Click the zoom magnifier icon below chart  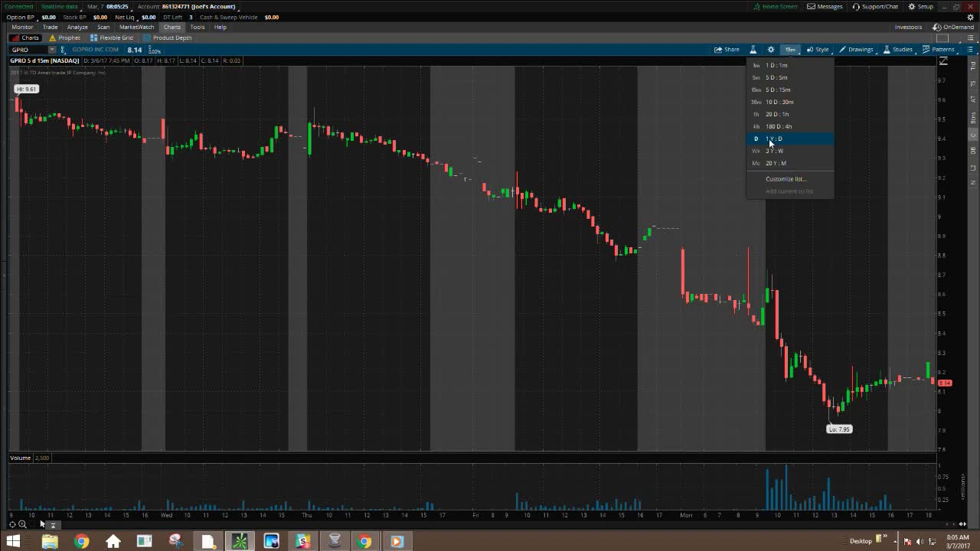23,524
